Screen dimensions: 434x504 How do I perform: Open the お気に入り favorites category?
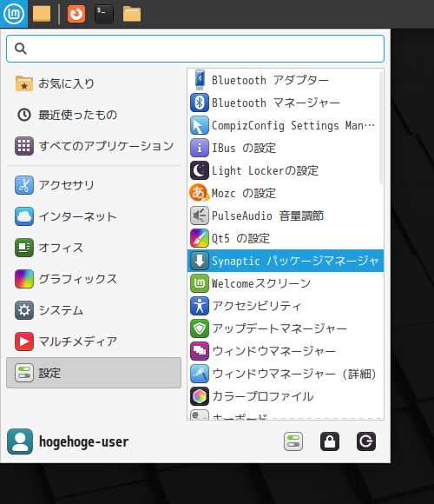click(x=94, y=83)
